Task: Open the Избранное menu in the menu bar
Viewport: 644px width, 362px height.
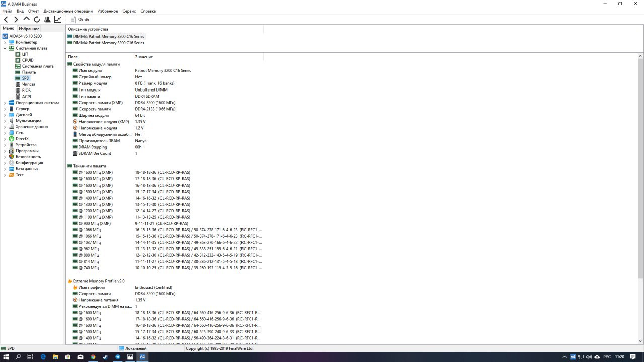Action: coord(107,11)
